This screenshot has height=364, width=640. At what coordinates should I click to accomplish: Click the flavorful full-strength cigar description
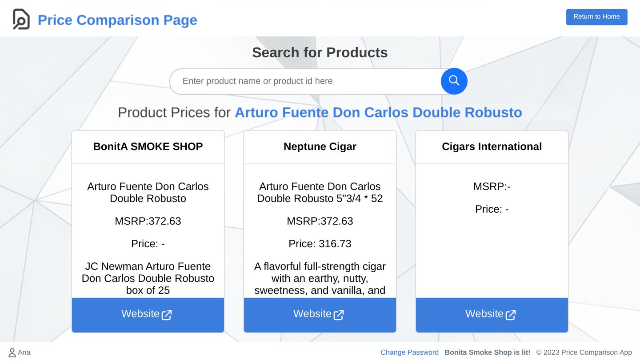coord(320,278)
